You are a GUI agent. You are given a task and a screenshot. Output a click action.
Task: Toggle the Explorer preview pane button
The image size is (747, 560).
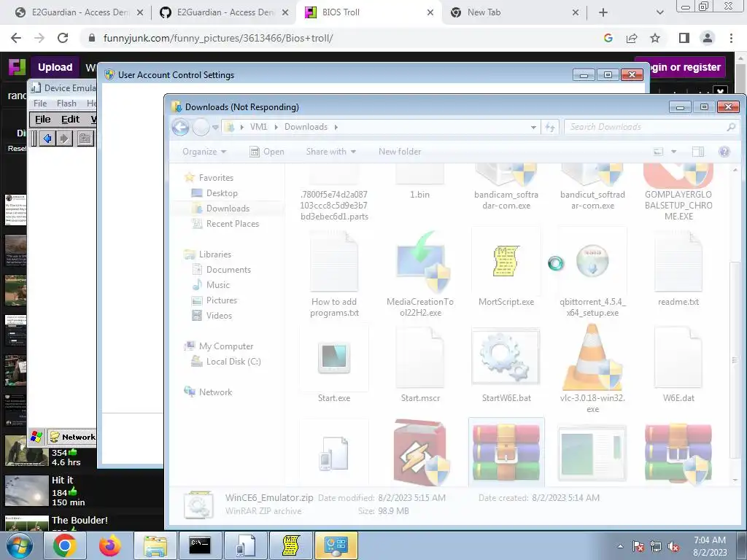coord(698,152)
